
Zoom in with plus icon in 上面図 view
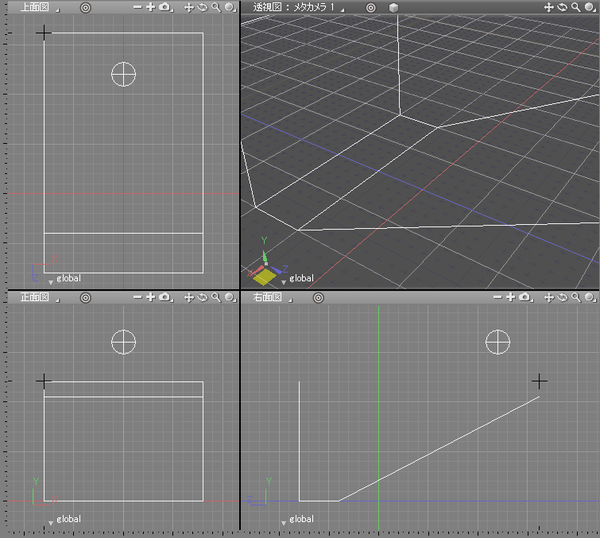pos(150,7)
